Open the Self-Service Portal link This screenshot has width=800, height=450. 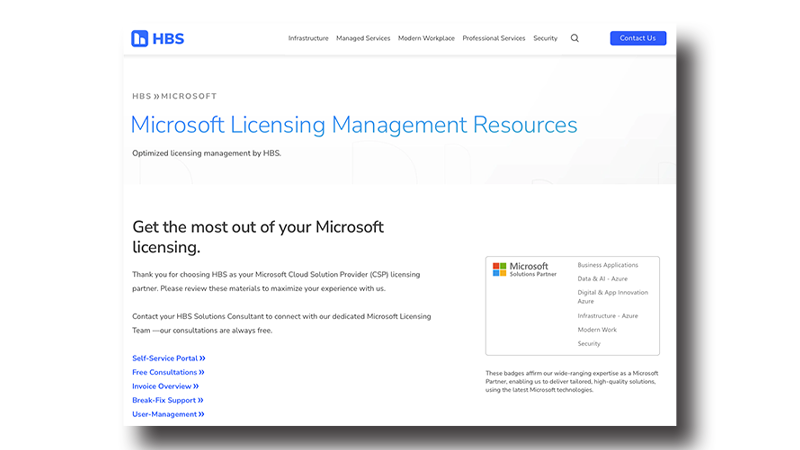click(169, 358)
